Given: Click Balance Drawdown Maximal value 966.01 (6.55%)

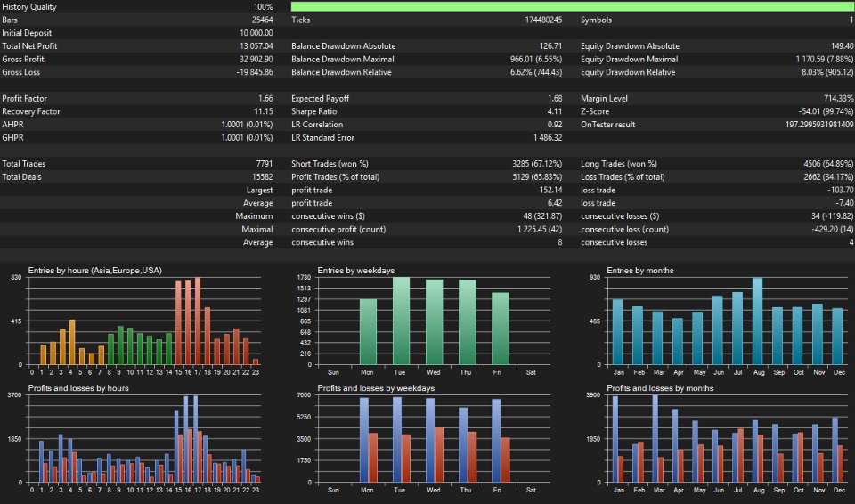Looking at the screenshot, I should click(536, 60).
